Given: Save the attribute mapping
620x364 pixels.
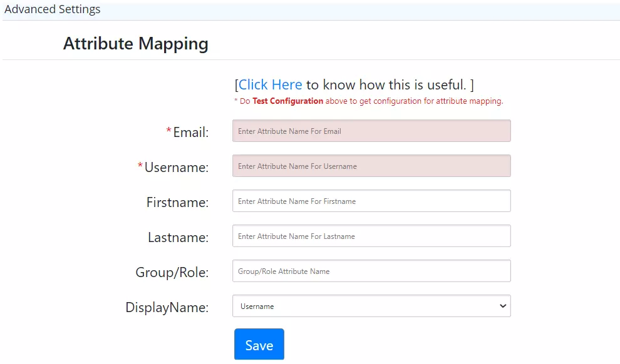Looking at the screenshot, I should [x=259, y=344].
